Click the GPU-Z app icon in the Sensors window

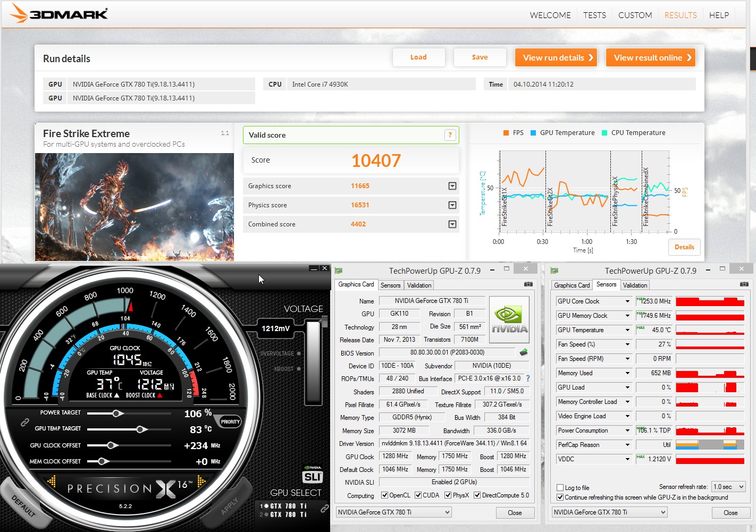[555, 271]
